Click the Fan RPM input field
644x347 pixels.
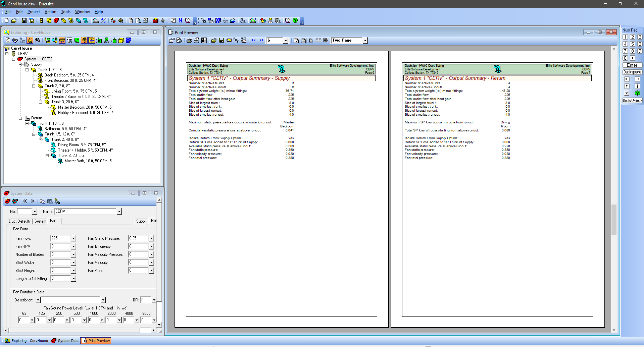(x=61, y=246)
